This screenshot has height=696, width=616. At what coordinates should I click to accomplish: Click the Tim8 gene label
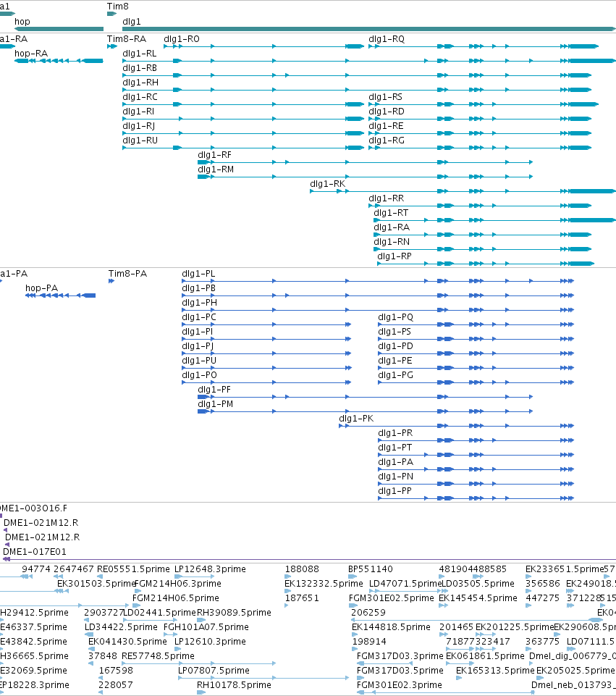(117, 7)
